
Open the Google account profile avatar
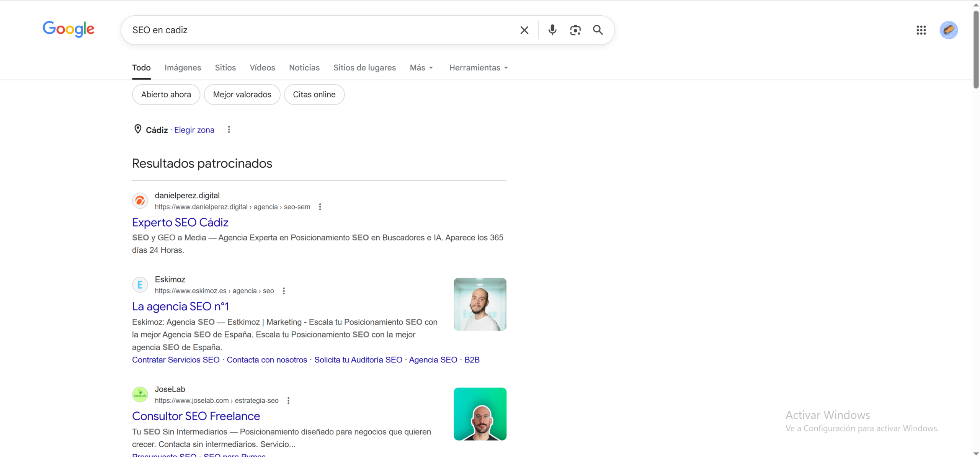coord(949,30)
